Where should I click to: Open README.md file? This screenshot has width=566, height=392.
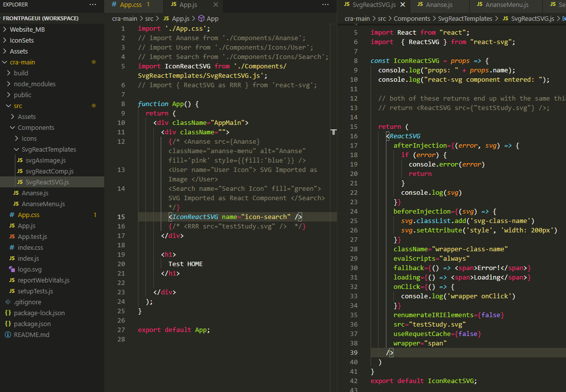(52, 335)
